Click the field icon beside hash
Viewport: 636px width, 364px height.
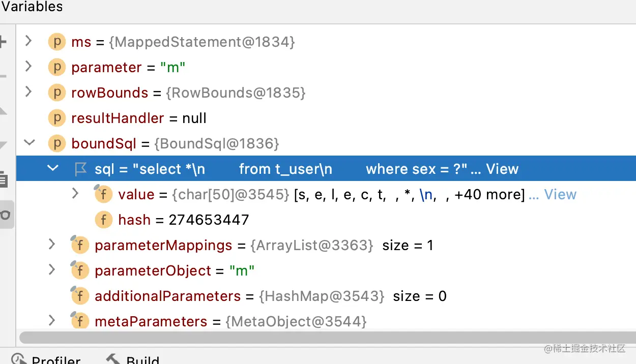point(104,220)
